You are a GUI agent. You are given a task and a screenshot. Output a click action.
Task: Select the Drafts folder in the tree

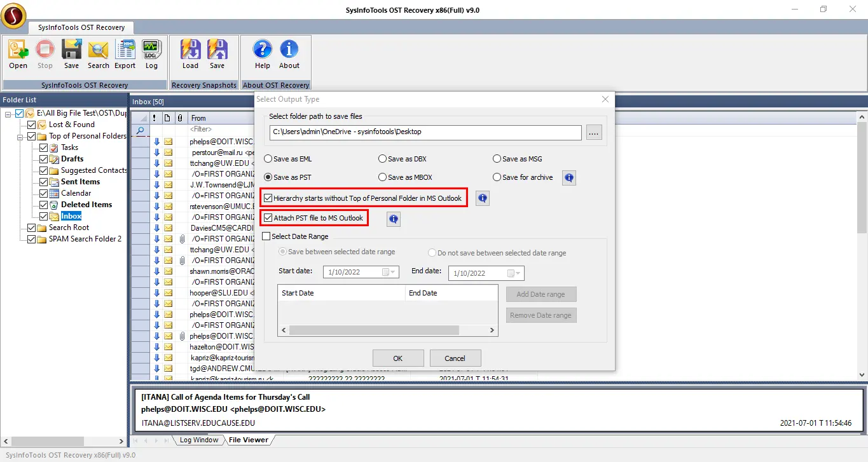pos(72,159)
